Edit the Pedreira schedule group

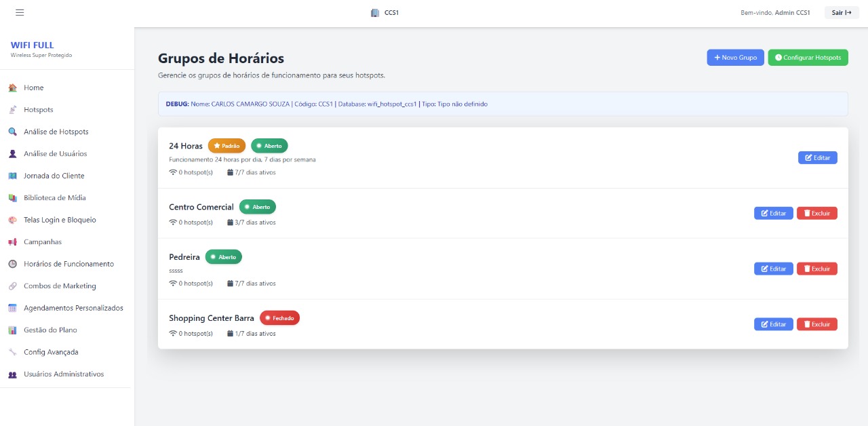(x=773, y=269)
